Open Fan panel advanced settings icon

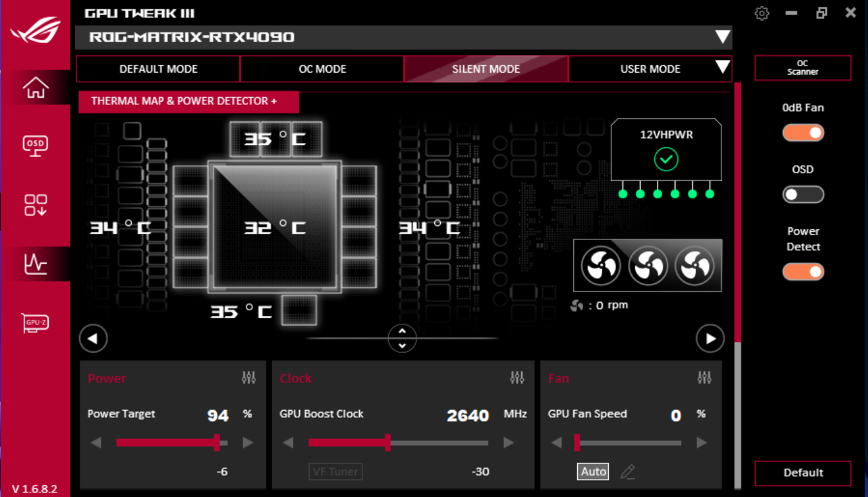click(x=705, y=378)
